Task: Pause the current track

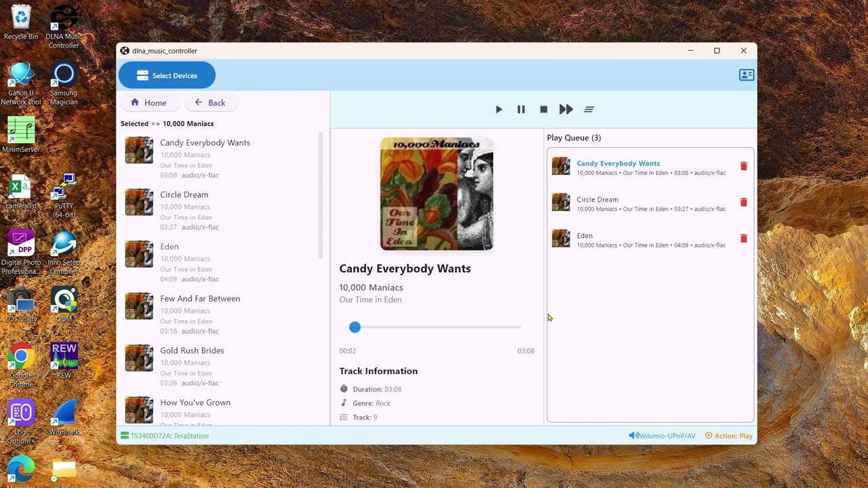Action: tap(521, 109)
